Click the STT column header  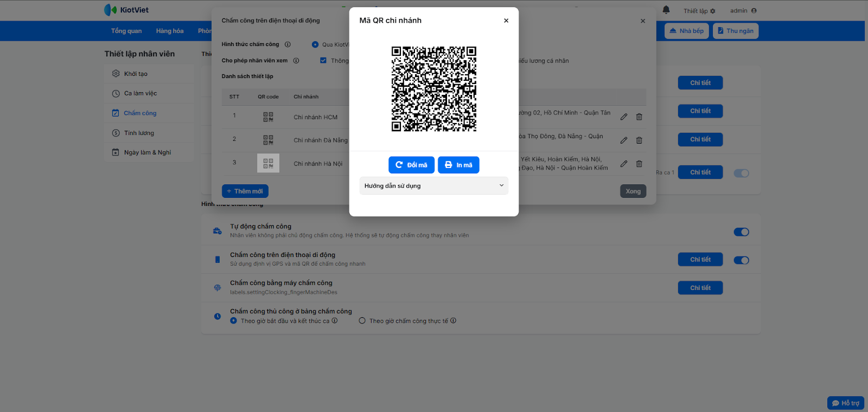[x=234, y=97]
